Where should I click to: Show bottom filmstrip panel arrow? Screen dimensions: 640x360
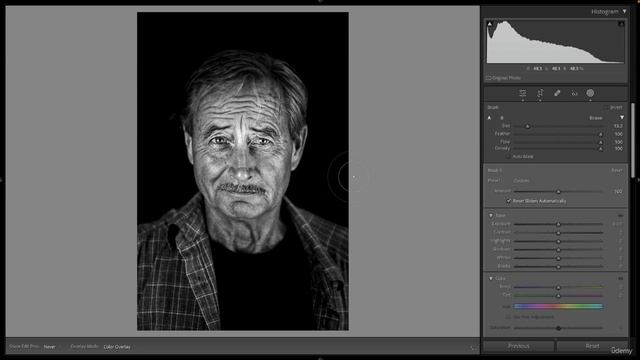pyautogui.click(x=320, y=358)
